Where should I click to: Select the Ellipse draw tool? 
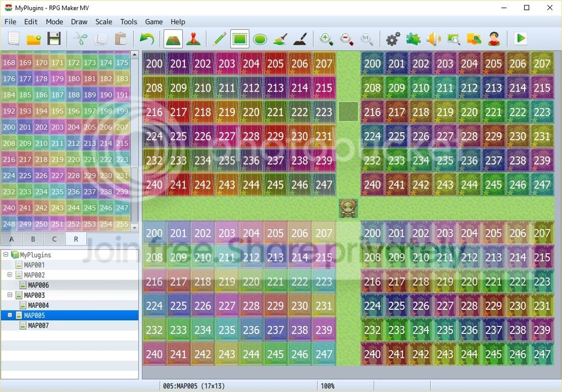260,39
